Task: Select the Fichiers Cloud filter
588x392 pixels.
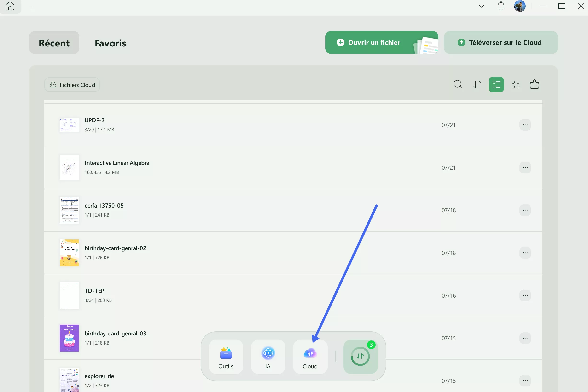Action: coord(72,85)
